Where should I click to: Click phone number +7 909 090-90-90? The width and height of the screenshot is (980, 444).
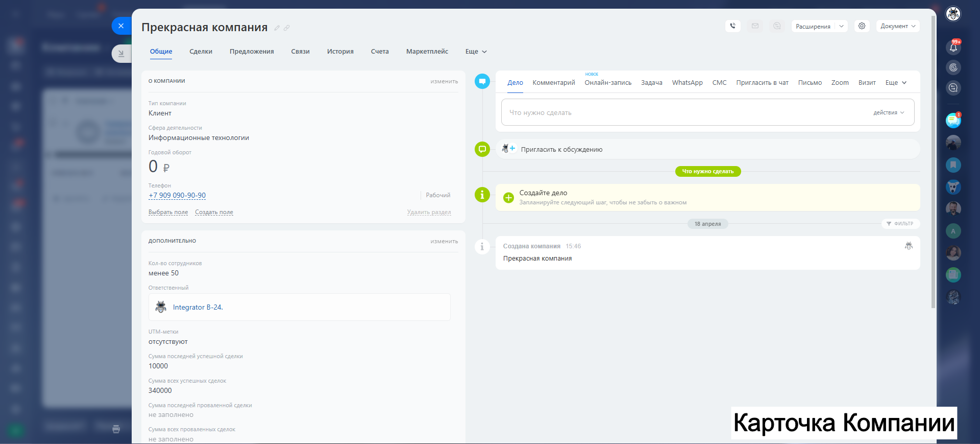(x=177, y=195)
